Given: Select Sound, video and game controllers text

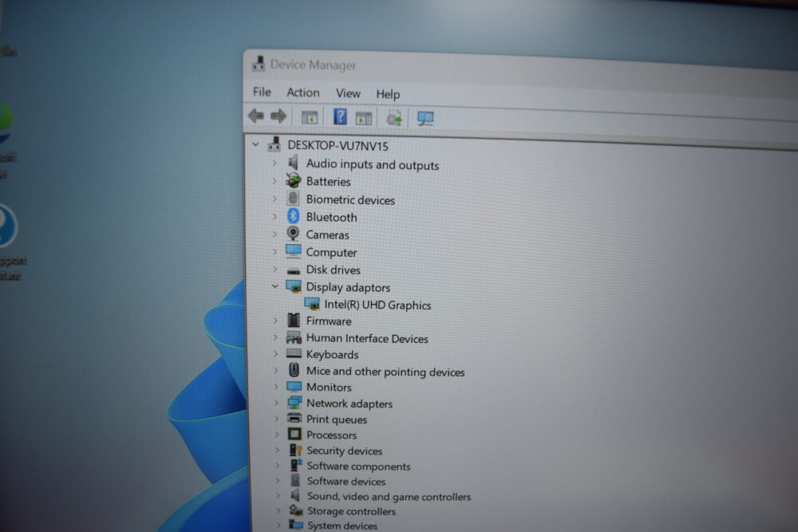Looking at the screenshot, I should [389, 496].
